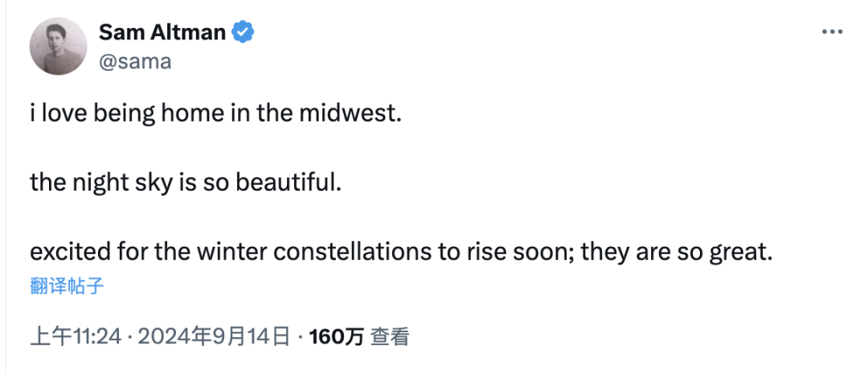Viewport: 868px width, 374px height.
Task: Click the words "night sky" in the tweet
Action: [110, 183]
